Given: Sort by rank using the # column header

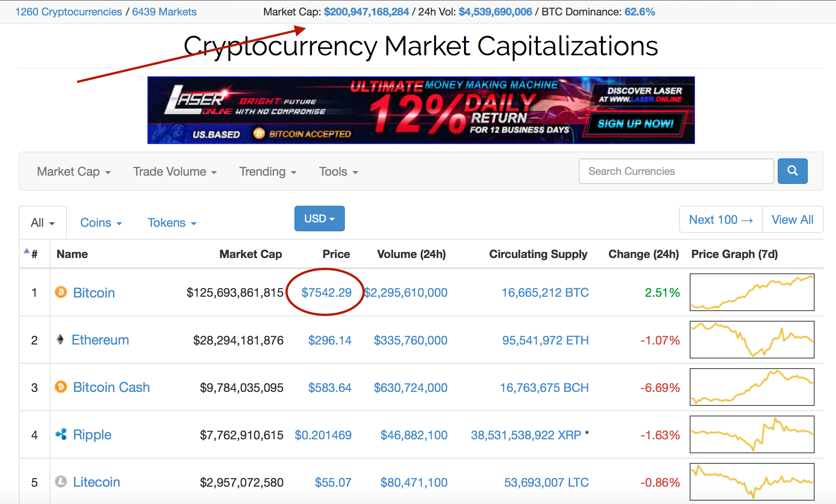Looking at the screenshot, I should point(34,254).
